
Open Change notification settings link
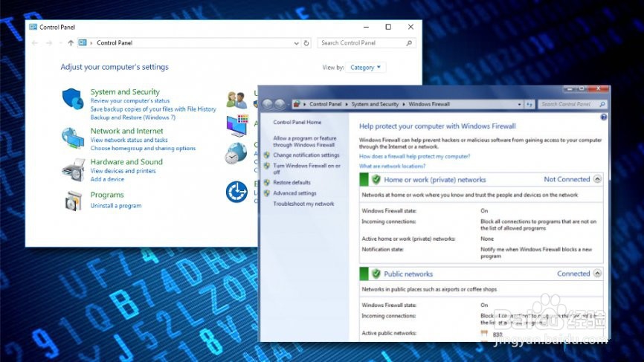[306, 155]
